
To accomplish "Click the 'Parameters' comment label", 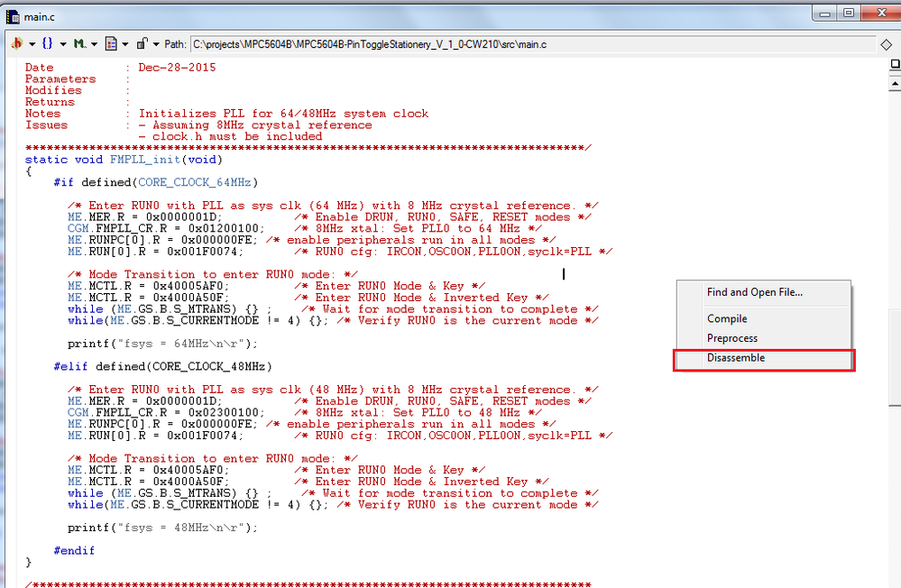I will click(60, 78).
